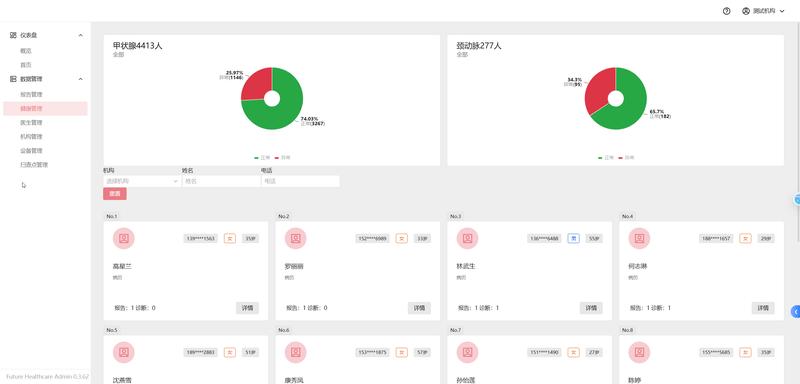800x384 pixels.
Task: Click the 电话 input field
Action: coord(301,181)
